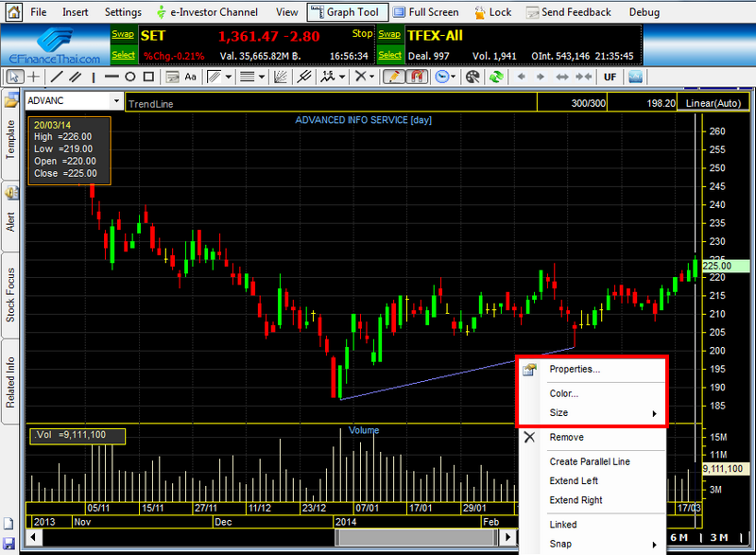
Task: Choose Create Parallel Line from context menu
Action: [593, 461]
